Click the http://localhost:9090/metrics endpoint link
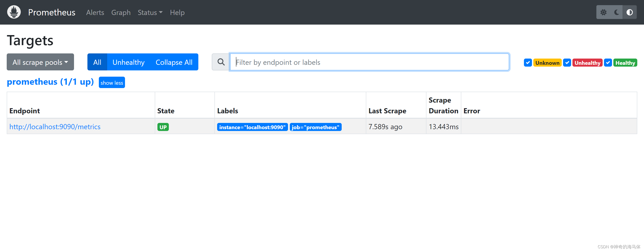This screenshot has height=251, width=644. [55, 127]
